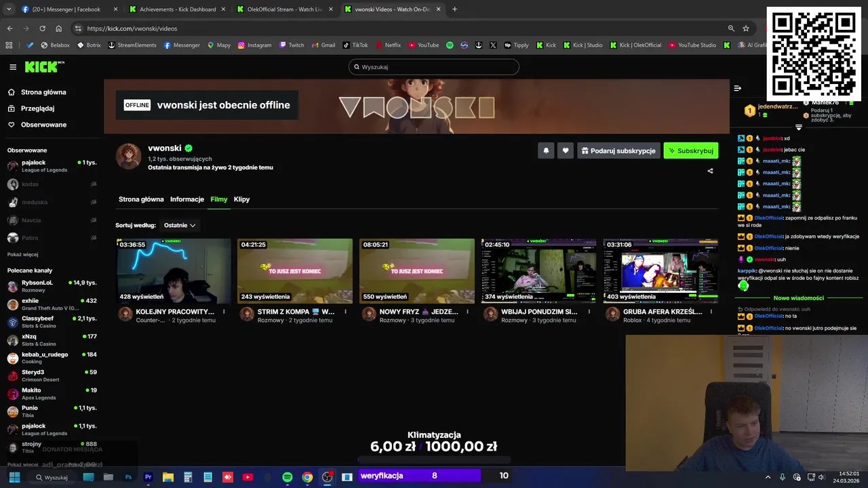Launch Spotify from taskbar
Image resolution: width=868 pixels, height=488 pixels.
(x=288, y=477)
